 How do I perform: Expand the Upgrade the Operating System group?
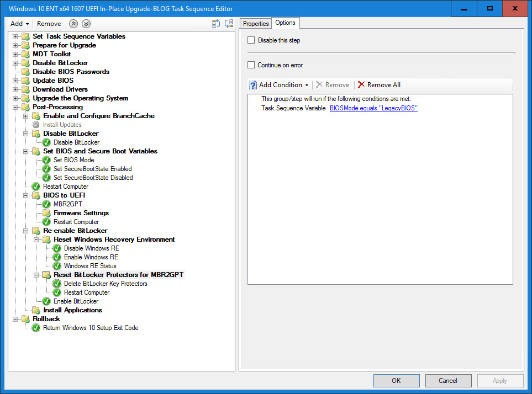[x=15, y=98]
